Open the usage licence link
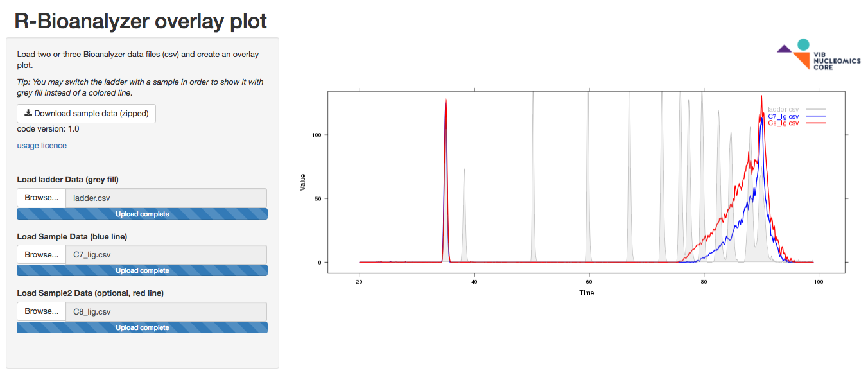Viewport: 868px width, 373px height. (x=42, y=146)
